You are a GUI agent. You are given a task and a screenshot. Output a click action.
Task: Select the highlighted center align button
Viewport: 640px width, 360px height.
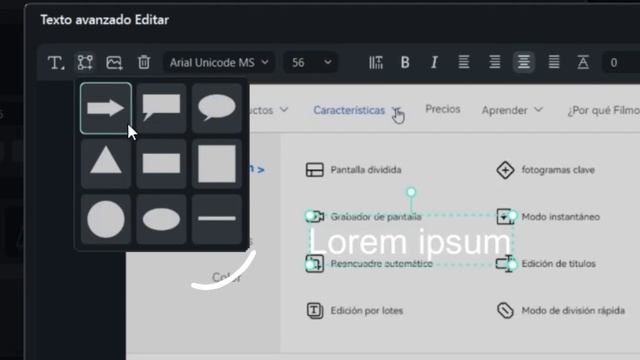tap(524, 62)
